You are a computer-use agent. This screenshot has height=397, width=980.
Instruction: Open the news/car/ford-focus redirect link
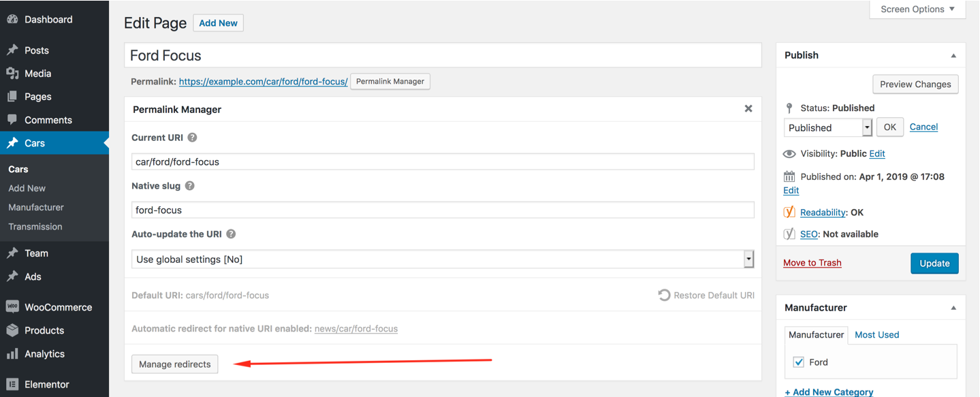point(356,329)
